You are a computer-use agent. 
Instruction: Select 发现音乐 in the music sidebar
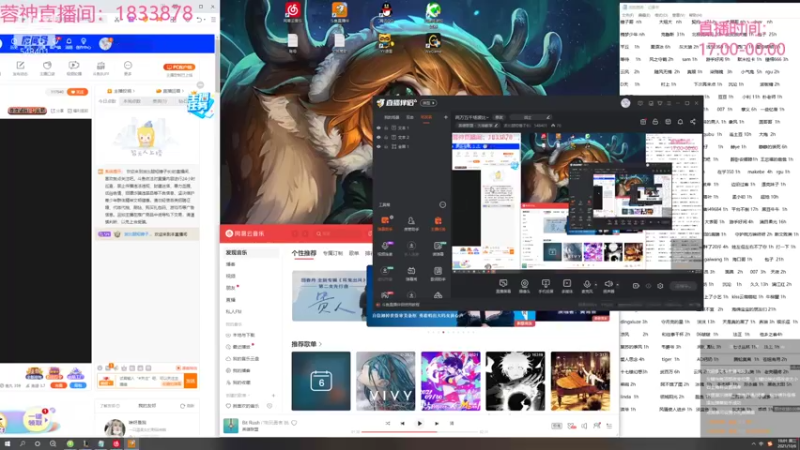tap(251, 253)
